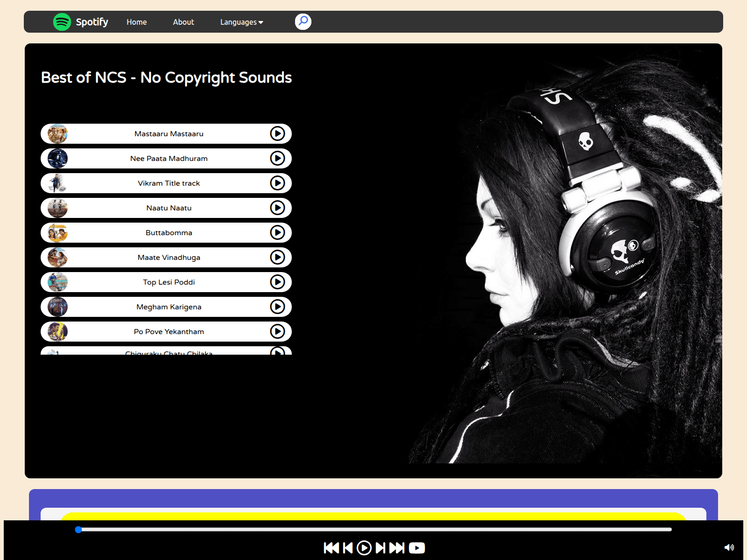Viewport: 747px width, 560px height.
Task: Click the search magnifier icon
Action: click(x=303, y=21)
